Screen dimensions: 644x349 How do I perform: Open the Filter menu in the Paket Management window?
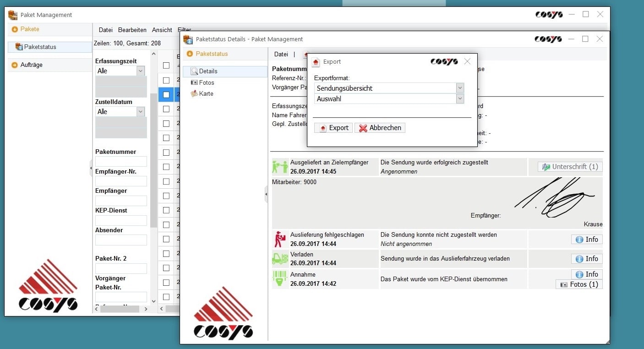click(x=185, y=30)
